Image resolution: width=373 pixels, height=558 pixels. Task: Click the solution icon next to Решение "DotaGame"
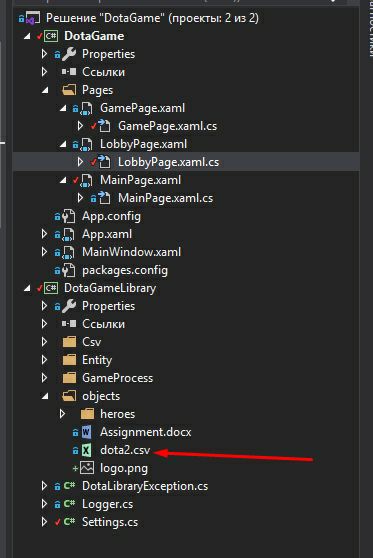[x=32, y=18]
